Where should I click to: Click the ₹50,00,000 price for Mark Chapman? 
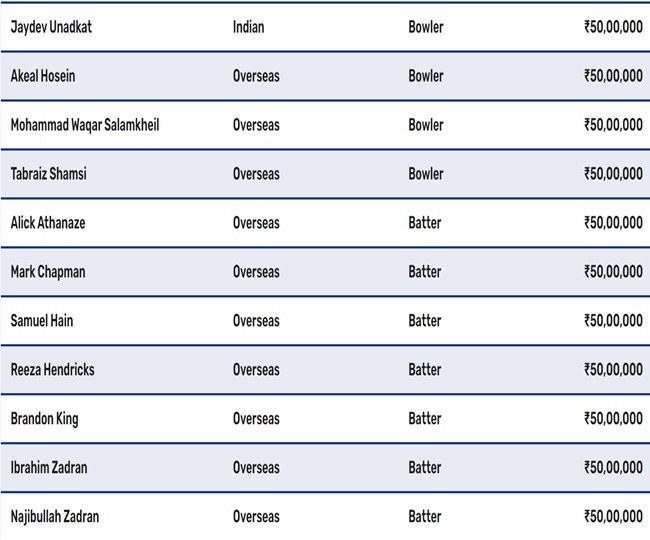tap(613, 272)
